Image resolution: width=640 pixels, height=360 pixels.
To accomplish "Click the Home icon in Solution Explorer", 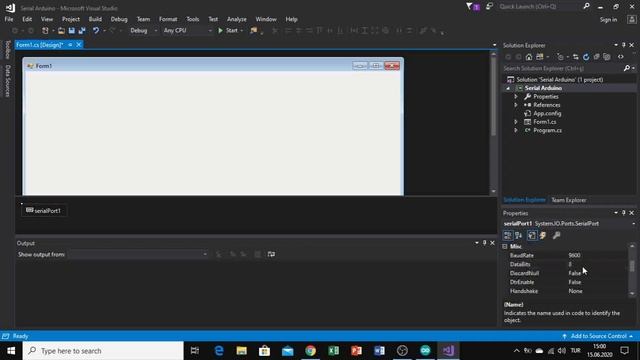I will 529,57.
